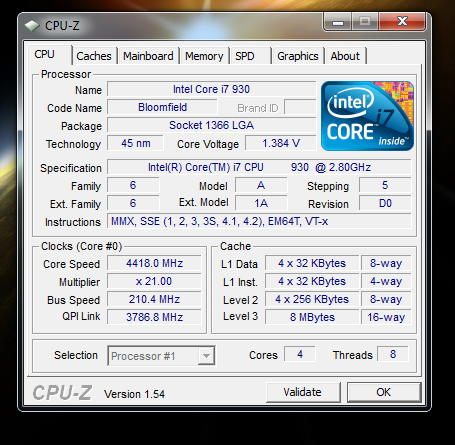Click the L1 Data 8-way associativity field
Viewport: 455px width, 445px height.
(x=386, y=263)
